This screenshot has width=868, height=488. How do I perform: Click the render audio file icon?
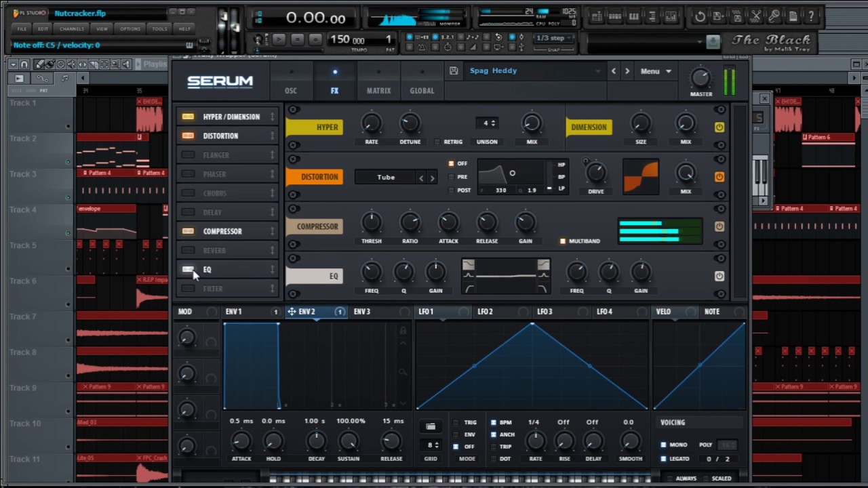point(737,16)
